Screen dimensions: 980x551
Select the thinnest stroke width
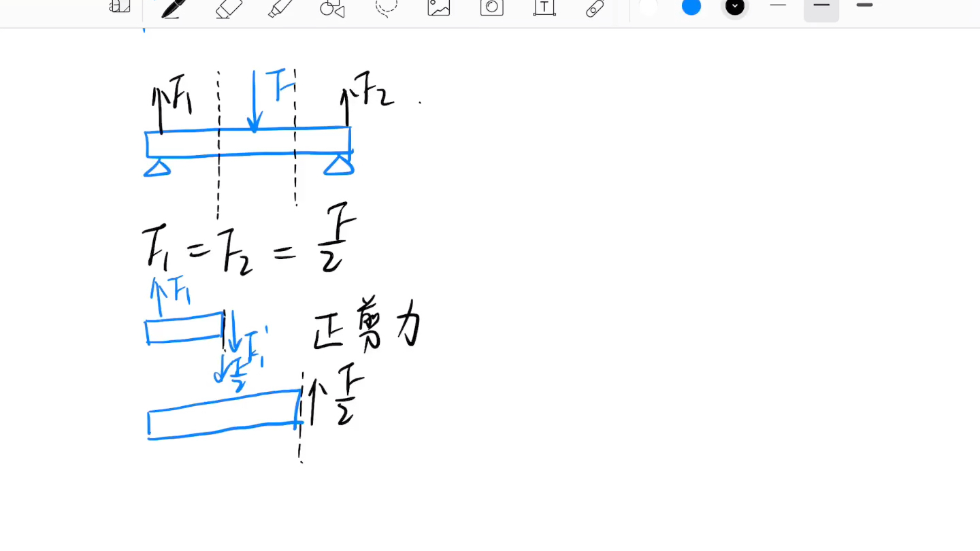point(778,5)
